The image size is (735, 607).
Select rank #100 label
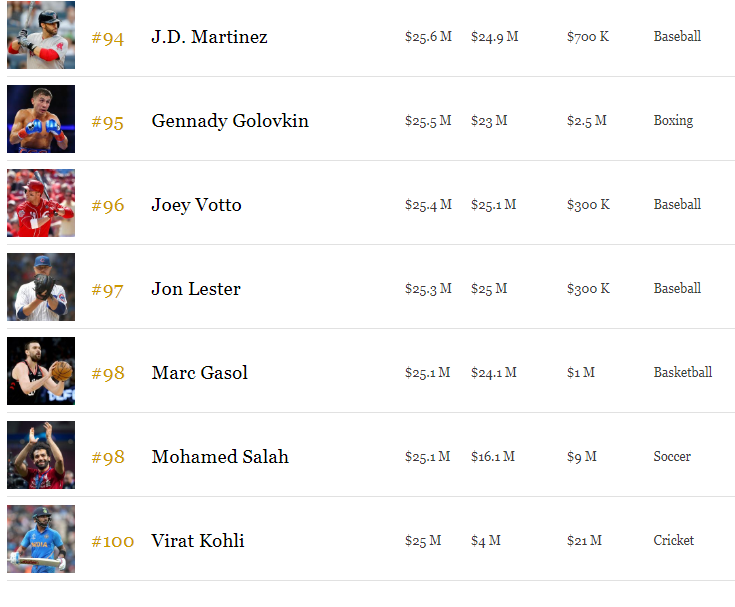[112, 541]
